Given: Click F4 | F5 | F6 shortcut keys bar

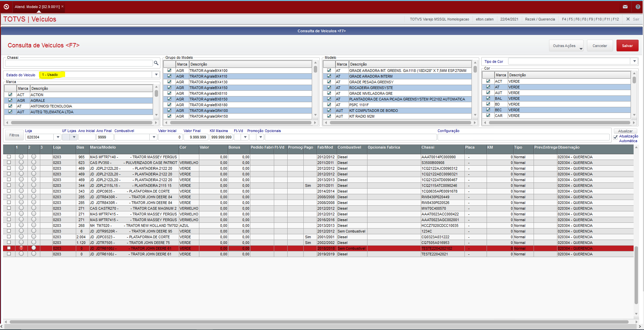Looking at the screenshot, I should [x=590, y=19].
